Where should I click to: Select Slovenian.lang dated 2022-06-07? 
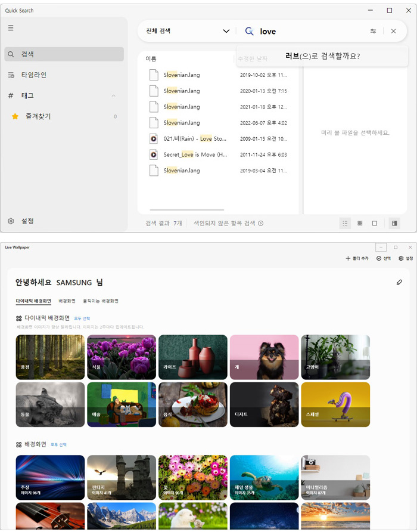219,123
